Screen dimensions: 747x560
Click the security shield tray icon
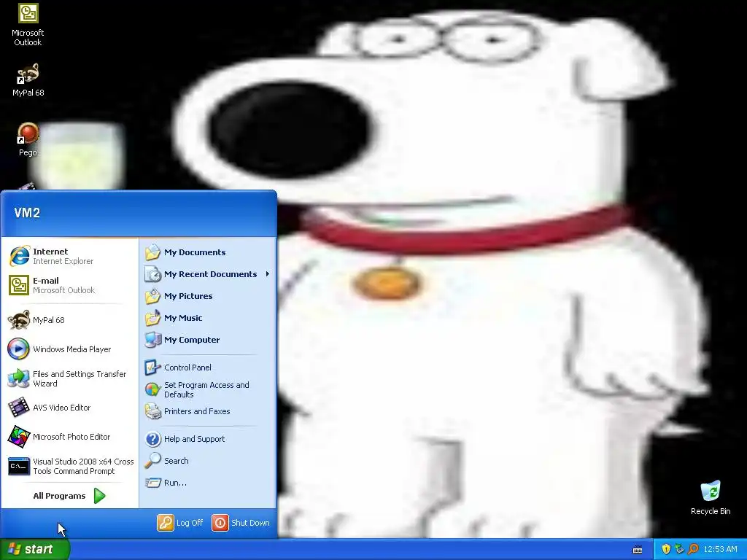(x=665, y=549)
